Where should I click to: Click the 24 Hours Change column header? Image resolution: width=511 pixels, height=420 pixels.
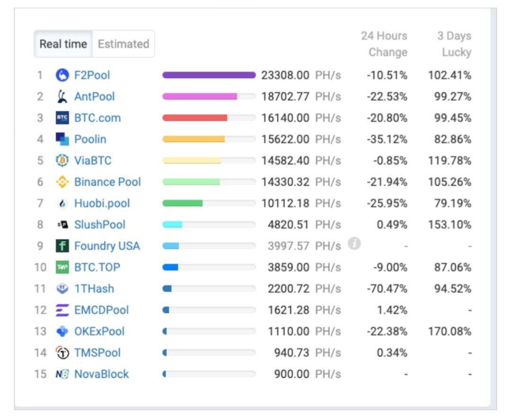384,44
